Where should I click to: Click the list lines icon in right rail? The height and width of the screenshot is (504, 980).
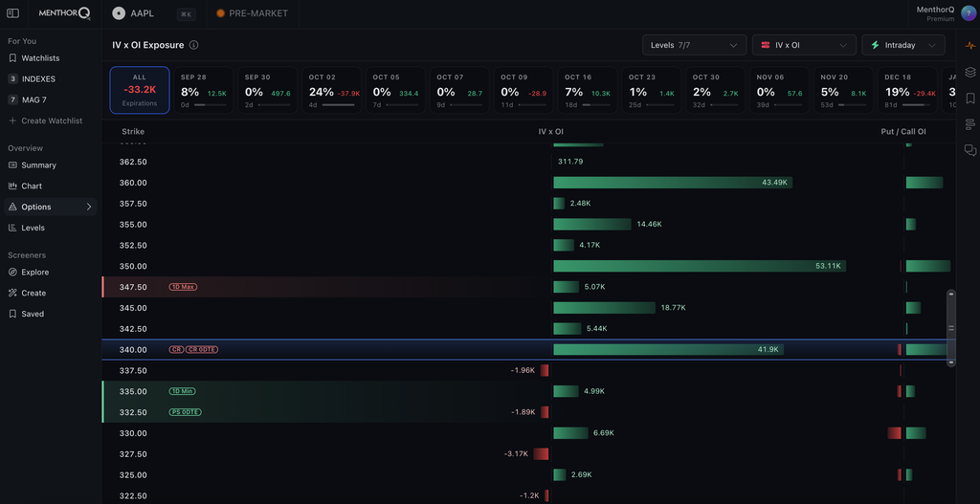[970, 124]
